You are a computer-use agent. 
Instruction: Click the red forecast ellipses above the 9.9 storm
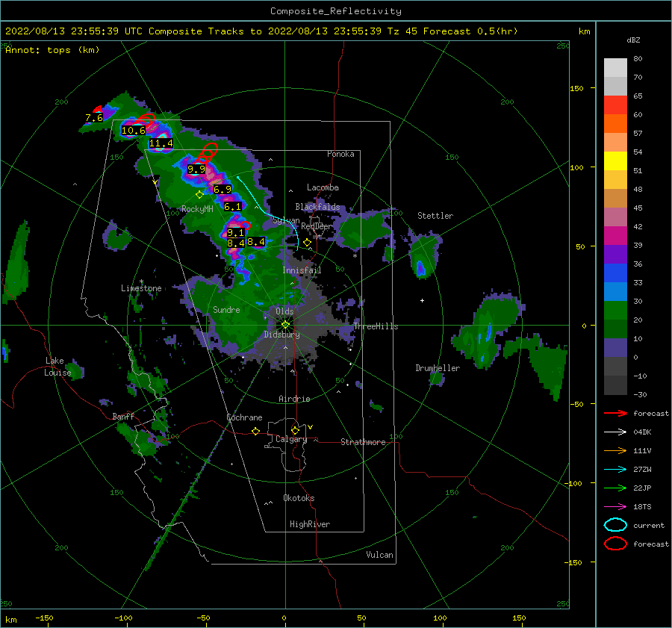(x=208, y=153)
